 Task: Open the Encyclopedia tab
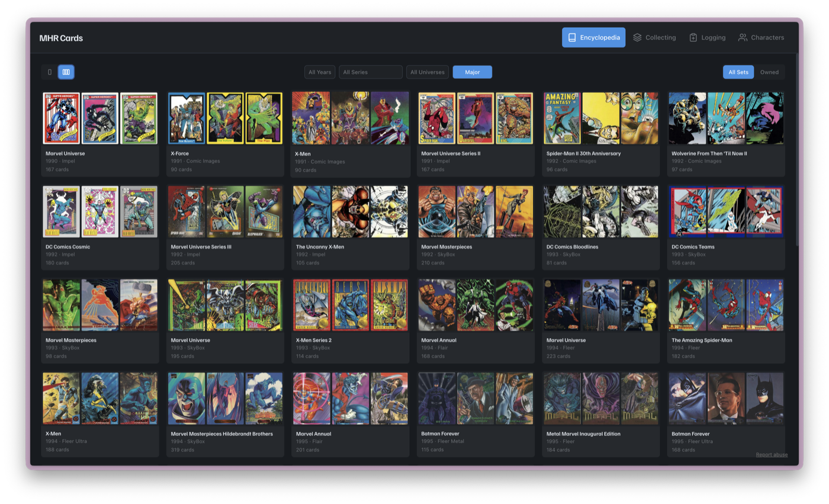593,37
